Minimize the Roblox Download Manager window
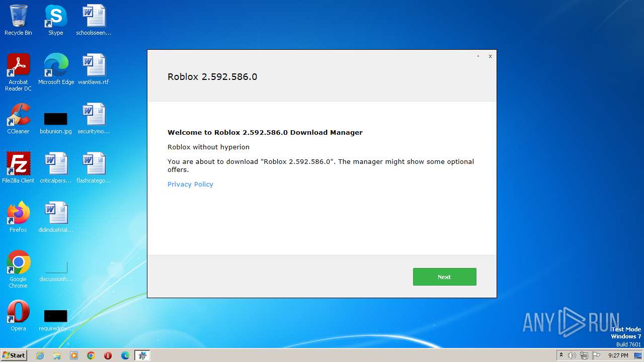 coord(478,56)
